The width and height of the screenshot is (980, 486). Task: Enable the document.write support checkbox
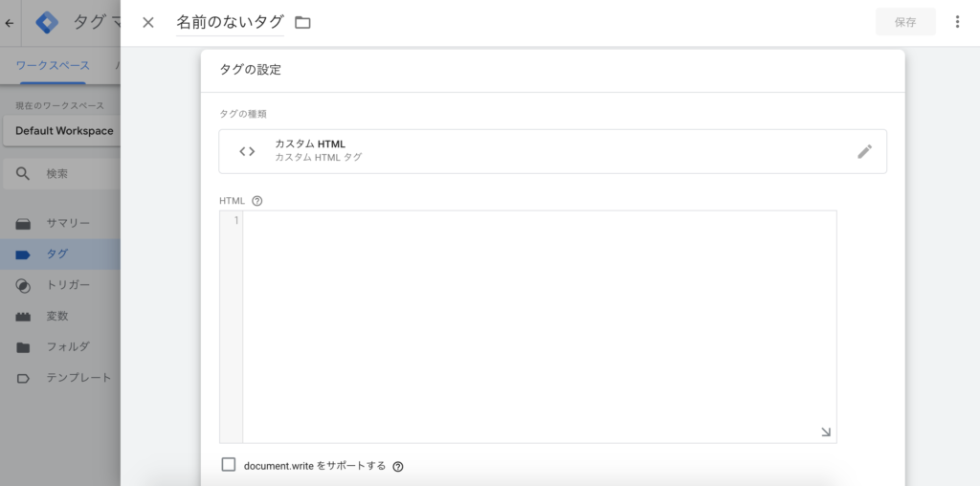pyautogui.click(x=229, y=465)
